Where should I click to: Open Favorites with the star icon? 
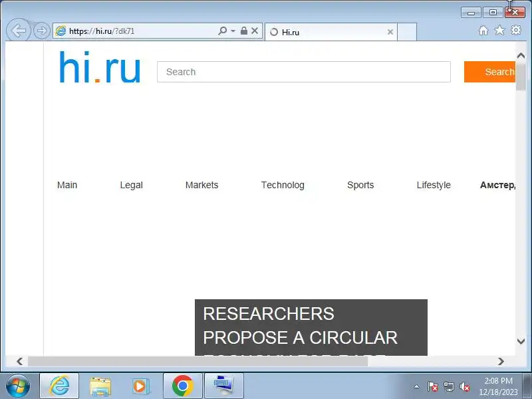click(x=499, y=31)
